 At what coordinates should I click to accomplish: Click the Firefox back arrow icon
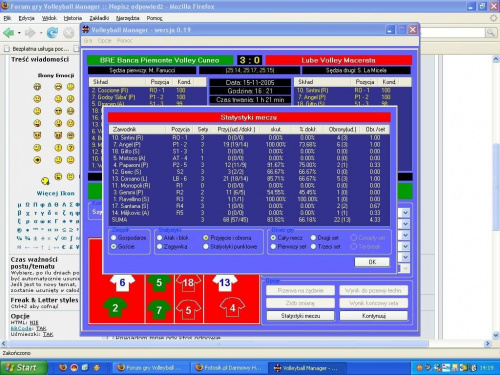point(9,33)
